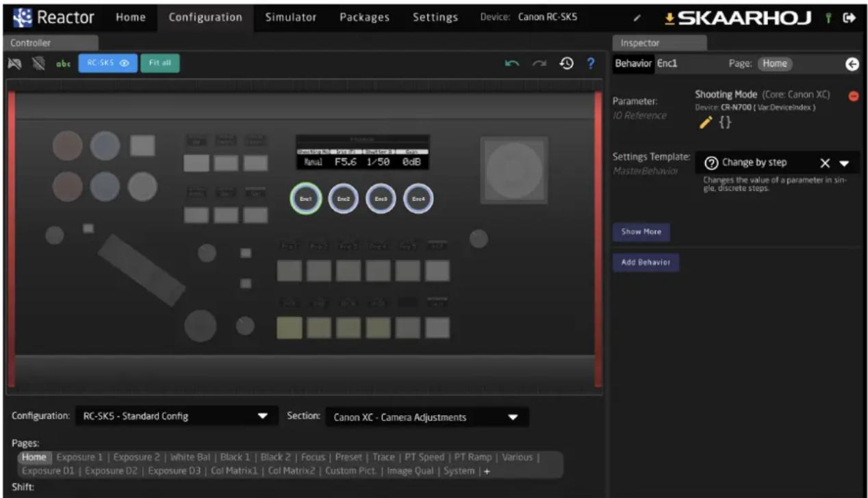Open the Home menu tab
Screen dimensions: 868x498
tap(130, 17)
